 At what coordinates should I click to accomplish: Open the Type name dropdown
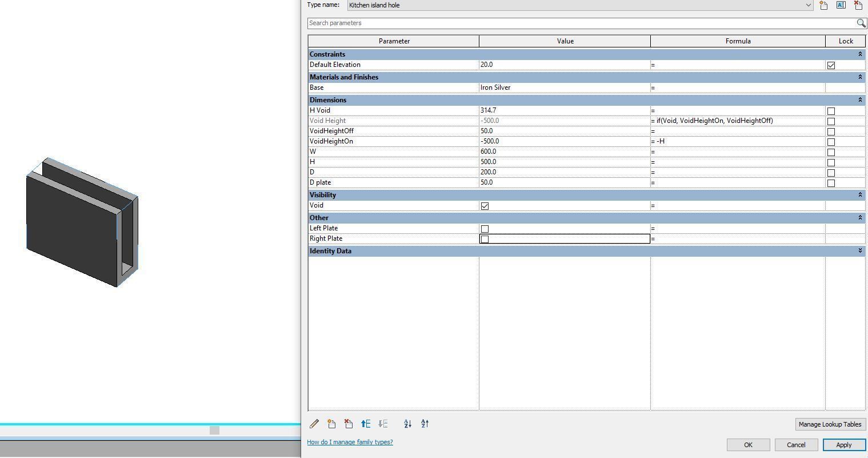coord(808,5)
